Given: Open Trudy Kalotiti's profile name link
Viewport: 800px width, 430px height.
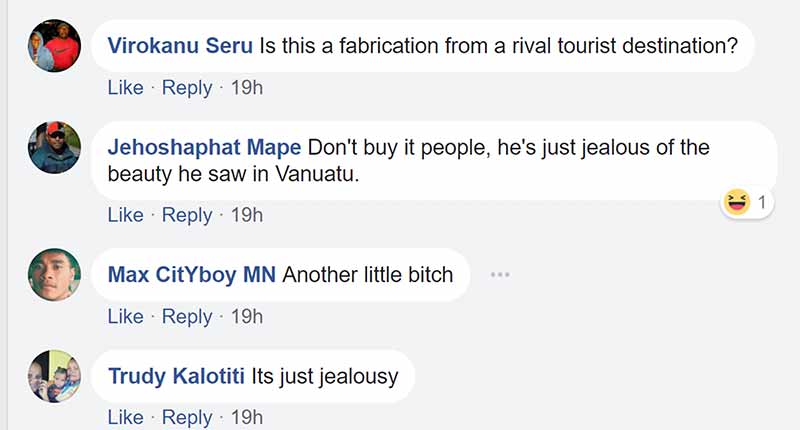Looking at the screenshot, I should coord(176,376).
